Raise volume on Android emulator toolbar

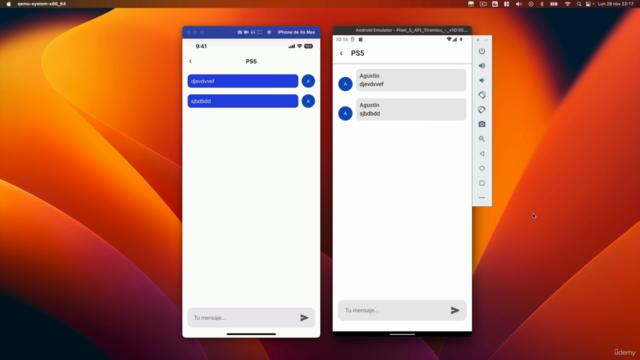point(482,66)
